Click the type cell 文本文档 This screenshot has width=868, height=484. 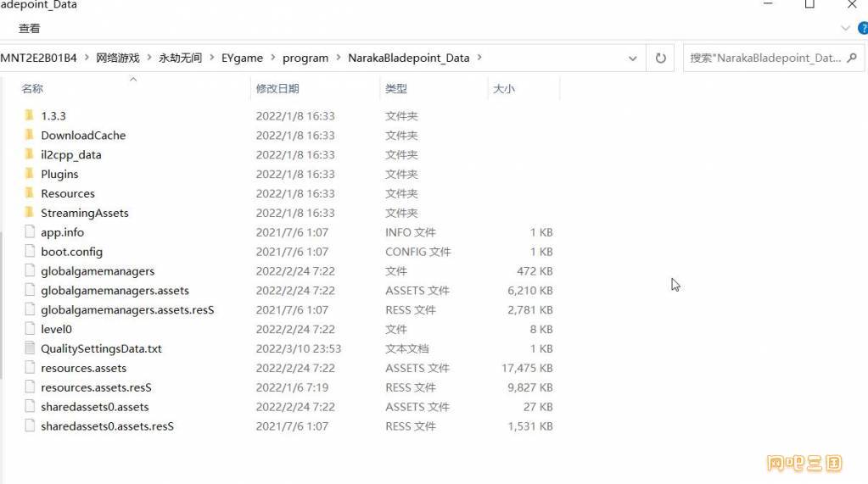(x=407, y=348)
